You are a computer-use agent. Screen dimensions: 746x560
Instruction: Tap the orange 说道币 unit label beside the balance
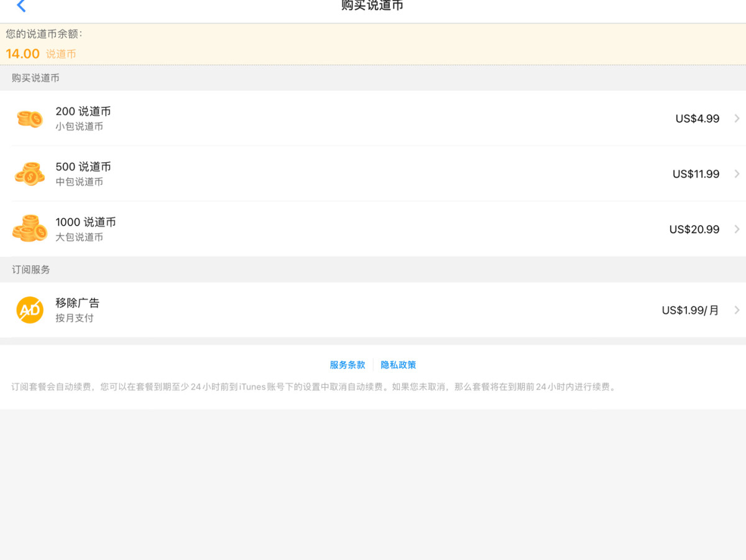click(61, 54)
